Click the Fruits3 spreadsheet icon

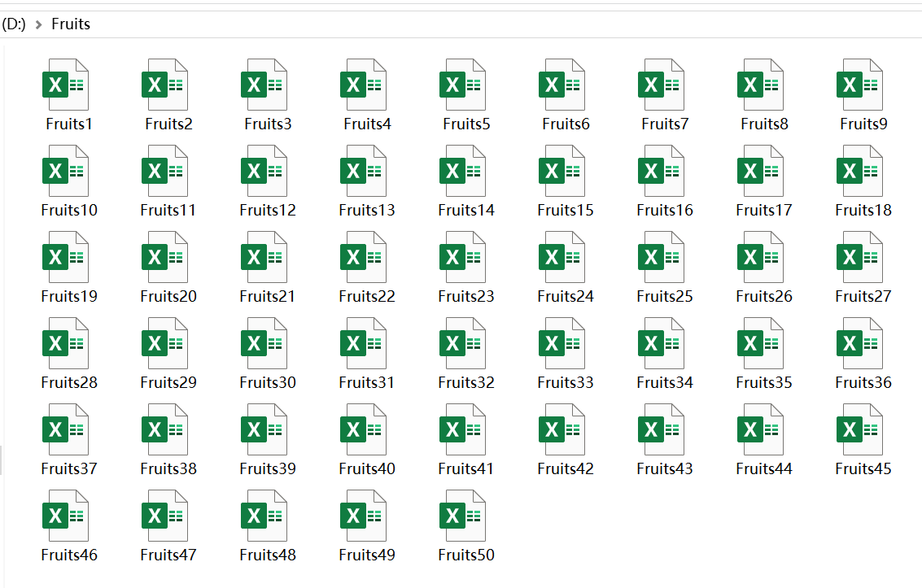click(264, 85)
